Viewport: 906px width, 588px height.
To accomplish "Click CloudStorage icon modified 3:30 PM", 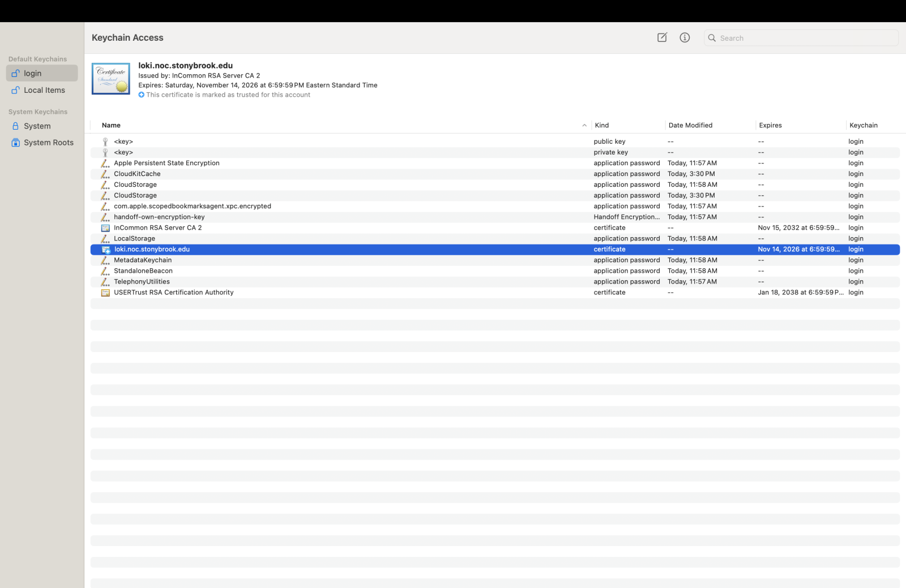I will pyautogui.click(x=105, y=195).
